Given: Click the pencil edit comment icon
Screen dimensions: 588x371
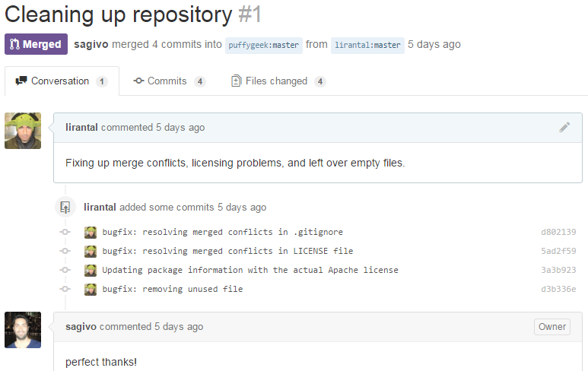Looking at the screenshot, I should [564, 128].
